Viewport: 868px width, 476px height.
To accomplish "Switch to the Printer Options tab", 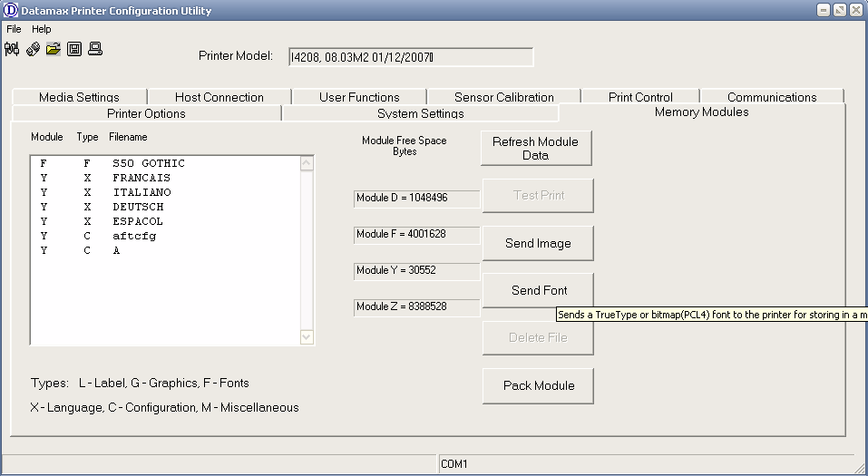I will (146, 113).
